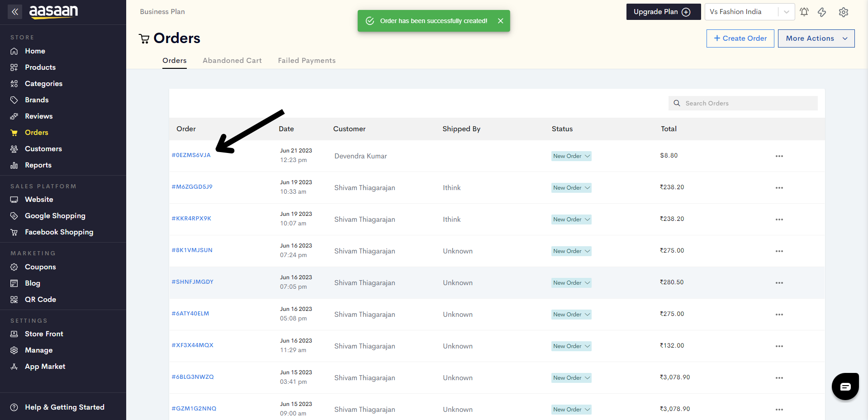Go to Home in the sidebar
Viewport: 868px width, 420px height.
(35, 51)
